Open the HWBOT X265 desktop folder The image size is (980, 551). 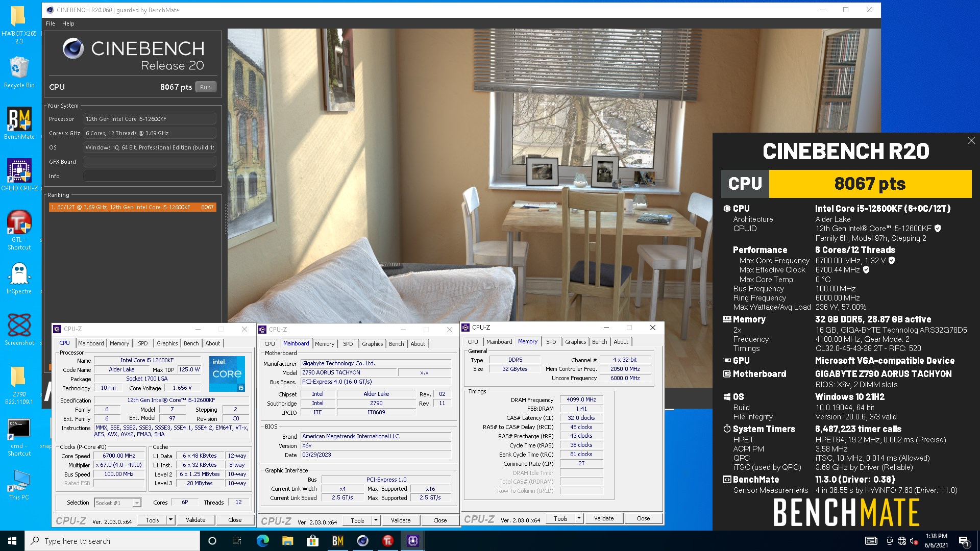point(19,24)
